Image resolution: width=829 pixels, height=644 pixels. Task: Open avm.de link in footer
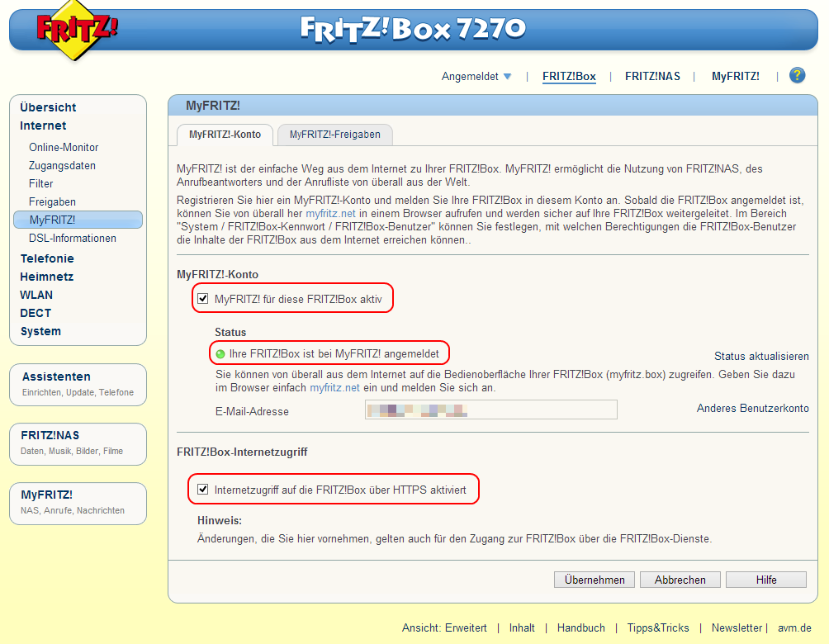pyautogui.click(x=794, y=628)
